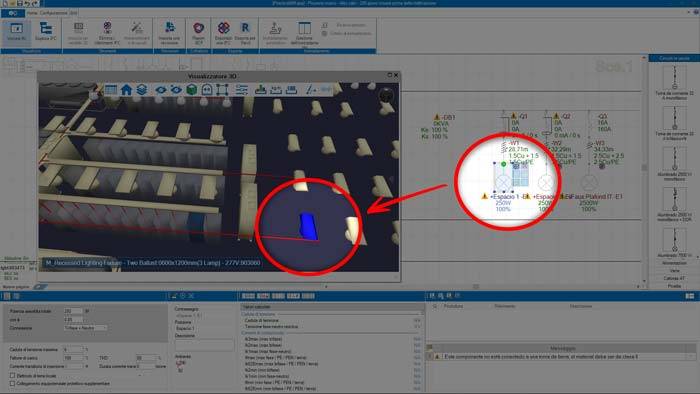Switch to the Home ribbon tab

(32, 13)
